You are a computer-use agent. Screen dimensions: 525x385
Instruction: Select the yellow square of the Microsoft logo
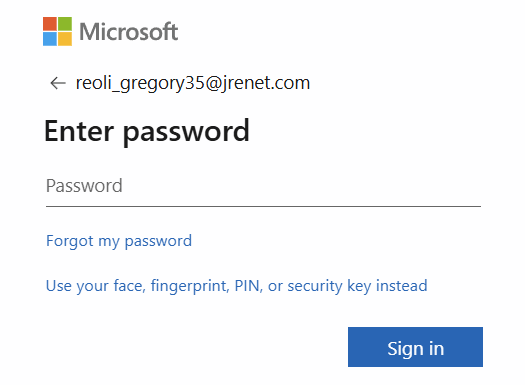65,39
